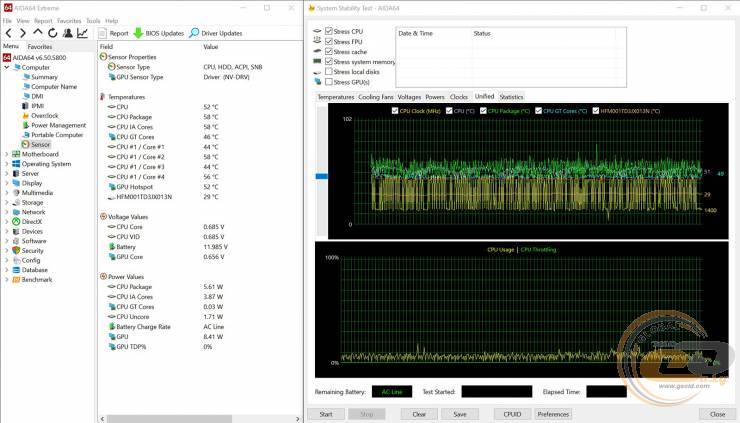Go forward with the right arrow icon

23,33
